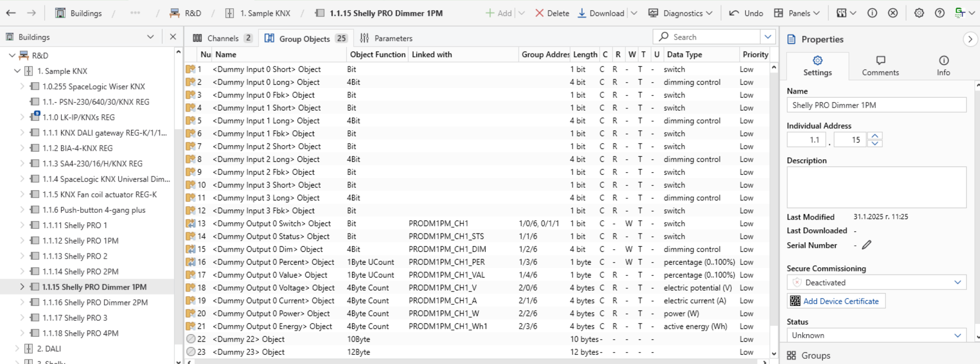Expand the 1.1.15 Shelly PRO Dimmer 1PM node
This screenshot has width=980, height=364.
tap(22, 287)
